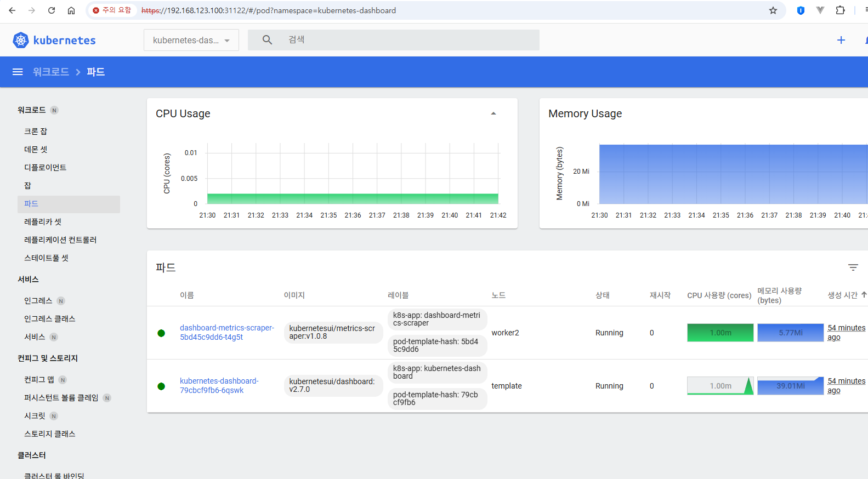Screen dimensions: 868x479
Task: Click worker2 node cell
Action: click(505, 333)
